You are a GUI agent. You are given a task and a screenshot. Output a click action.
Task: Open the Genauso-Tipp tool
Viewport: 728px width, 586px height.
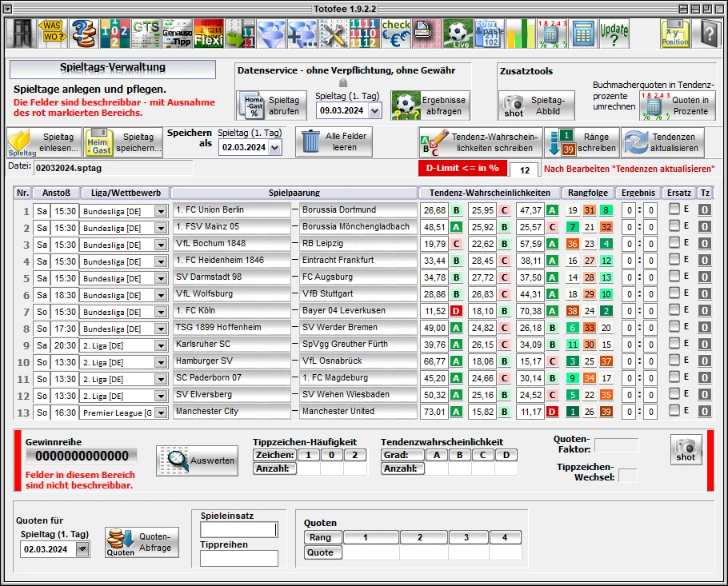[178, 34]
